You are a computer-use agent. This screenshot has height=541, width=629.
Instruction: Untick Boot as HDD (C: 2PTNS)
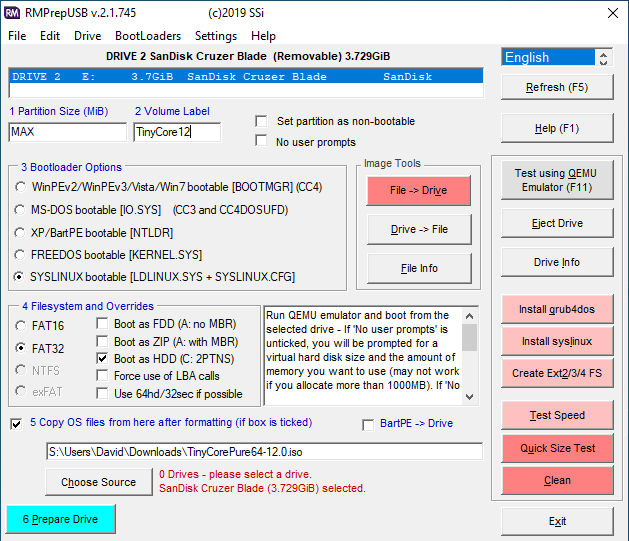[x=102, y=359]
